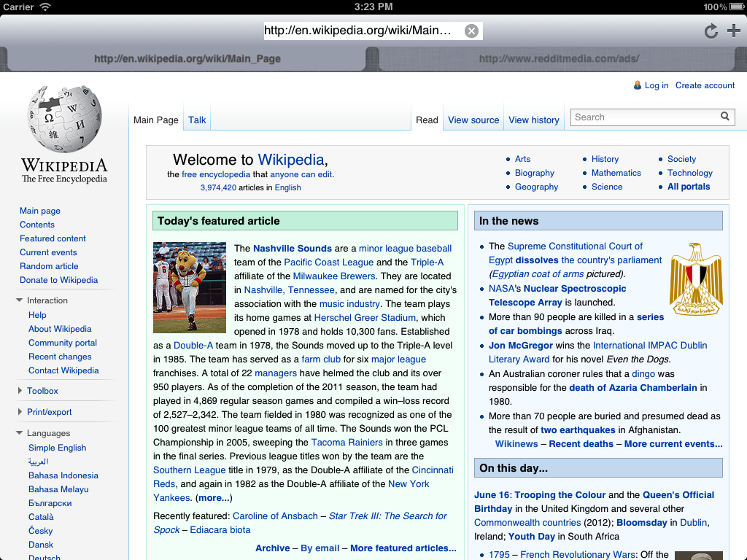Open the Help link
The width and height of the screenshot is (747, 560).
click(x=37, y=315)
